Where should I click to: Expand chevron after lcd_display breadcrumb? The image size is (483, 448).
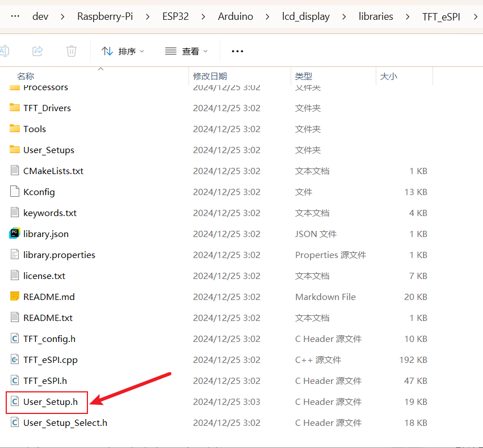tap(344, 16)
